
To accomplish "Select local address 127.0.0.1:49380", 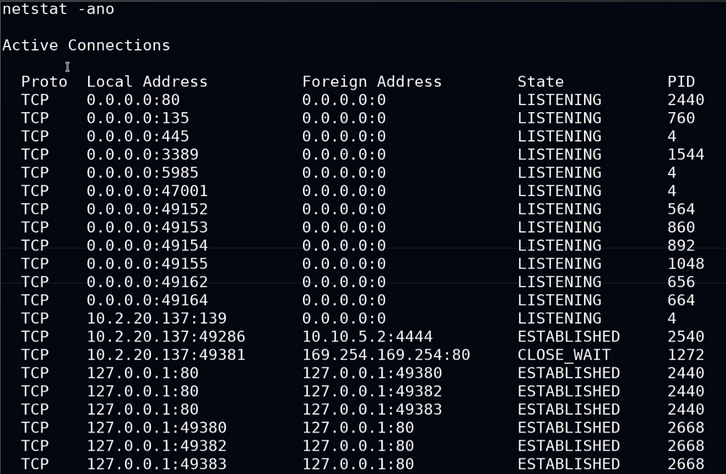I will pyautogui.click(x=156, y=427).
